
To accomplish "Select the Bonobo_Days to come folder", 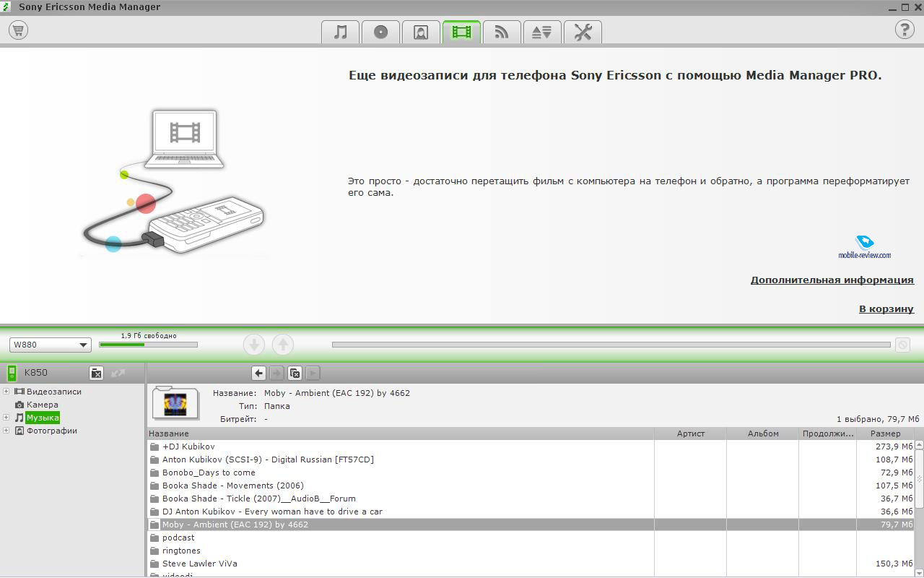I will tap(531, 473).
